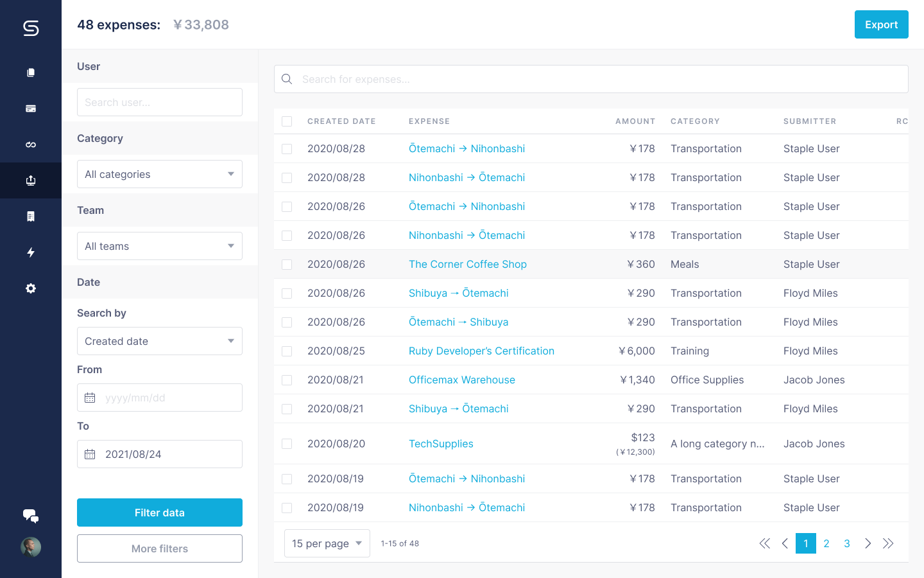Viewport: 924px width, 578px height.
Task: Open the Ruby Developer's Certification expense
Action: 481,351
